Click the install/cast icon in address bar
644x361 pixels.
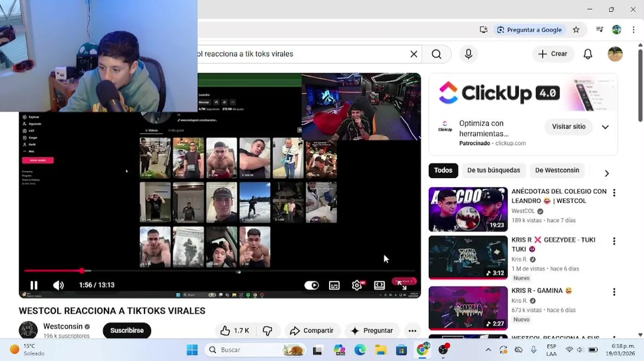[484, 30]
